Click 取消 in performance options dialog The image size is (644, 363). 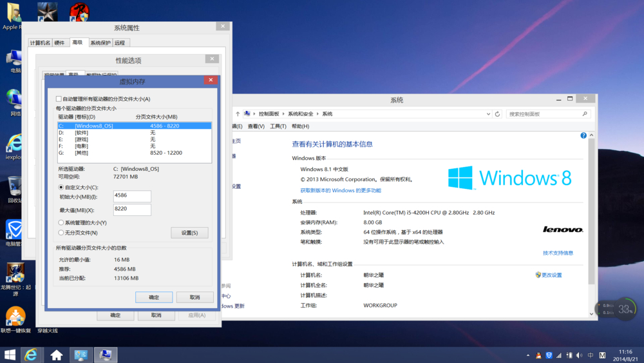pyautogui.click(x=156, y=315)
